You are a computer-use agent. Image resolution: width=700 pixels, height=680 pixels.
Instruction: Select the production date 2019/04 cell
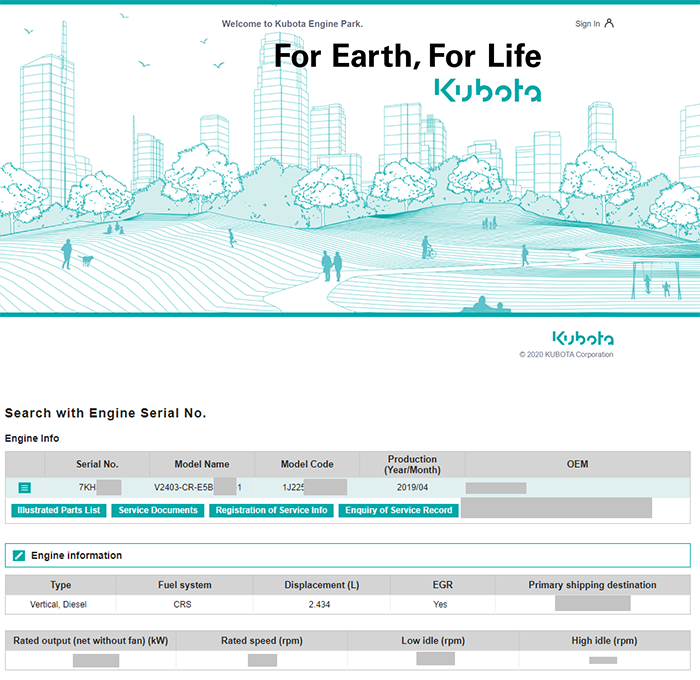pos(412,488)
